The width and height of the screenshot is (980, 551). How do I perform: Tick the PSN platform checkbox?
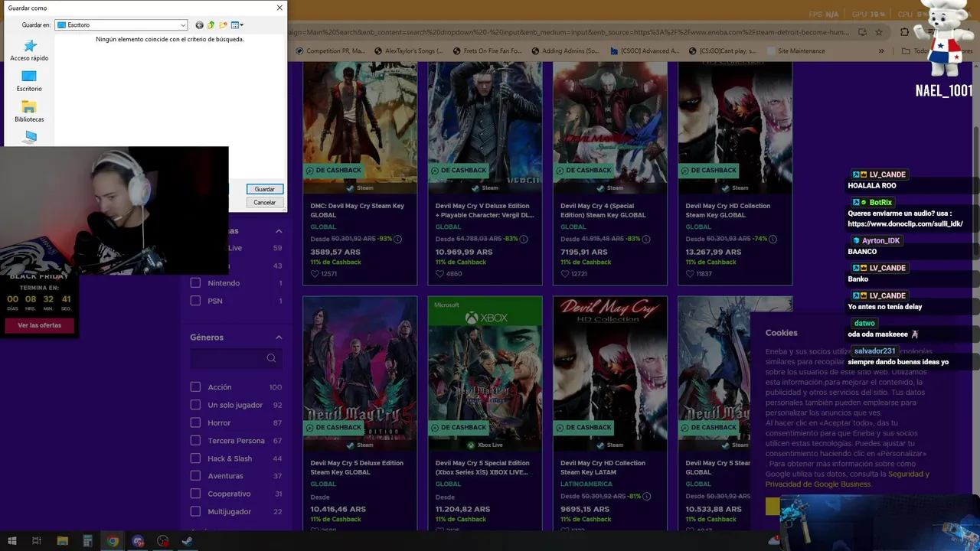pos(195,301)
